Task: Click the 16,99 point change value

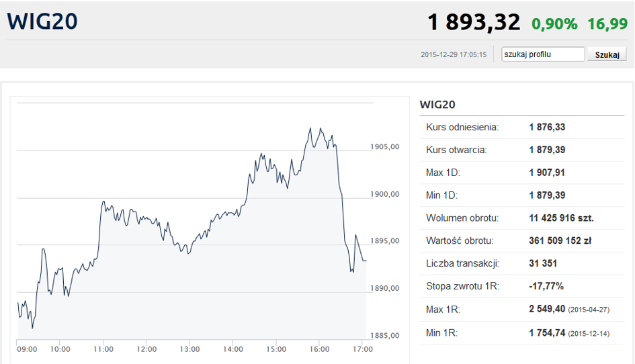Action: (x=607, y=24)
